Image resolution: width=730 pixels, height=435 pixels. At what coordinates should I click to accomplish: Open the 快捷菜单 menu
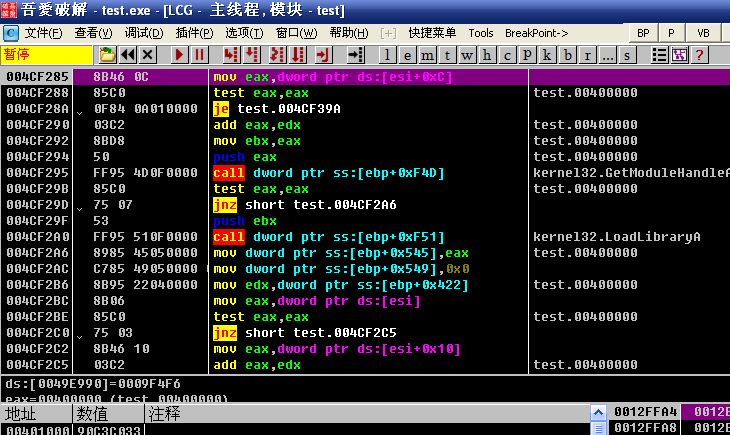click(x=432, y=33)
